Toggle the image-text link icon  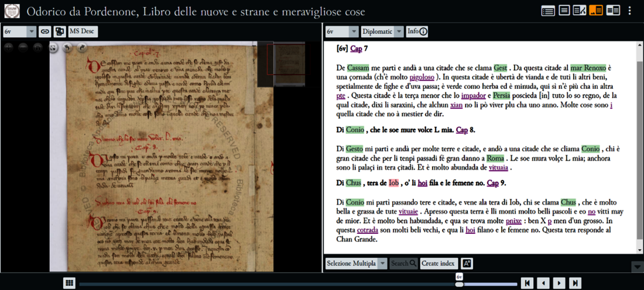click(44, 32)
